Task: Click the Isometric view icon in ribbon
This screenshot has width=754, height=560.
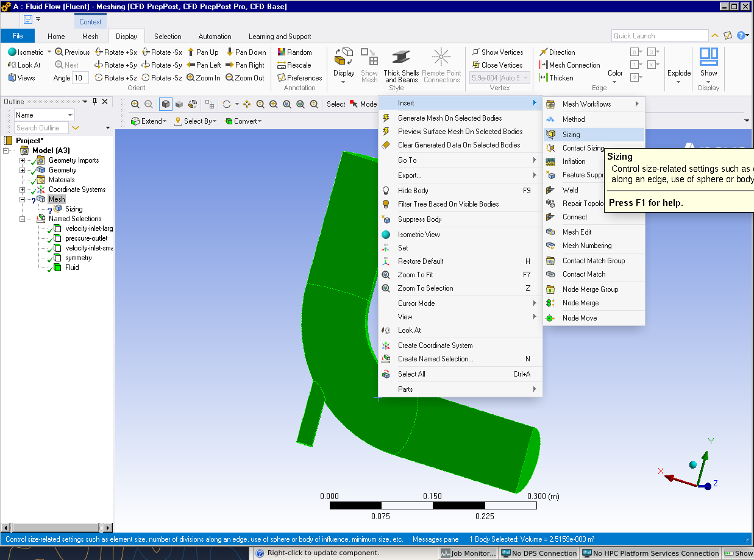Action: click(12, 52)
